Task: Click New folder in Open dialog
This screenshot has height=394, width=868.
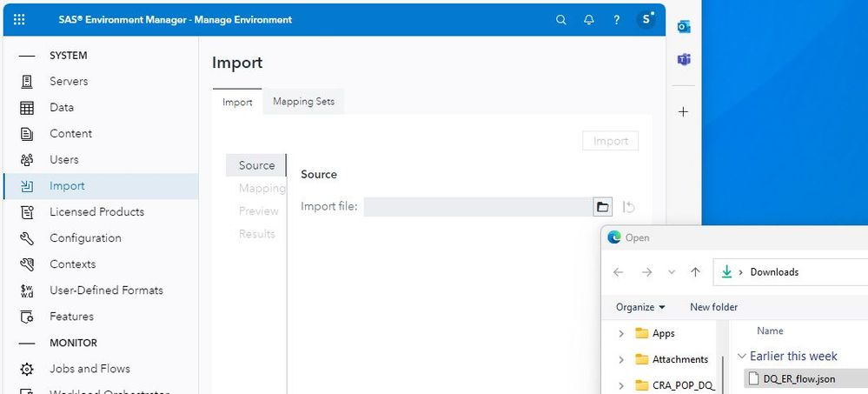Action: pyautogui.click(x=713, y=307)
